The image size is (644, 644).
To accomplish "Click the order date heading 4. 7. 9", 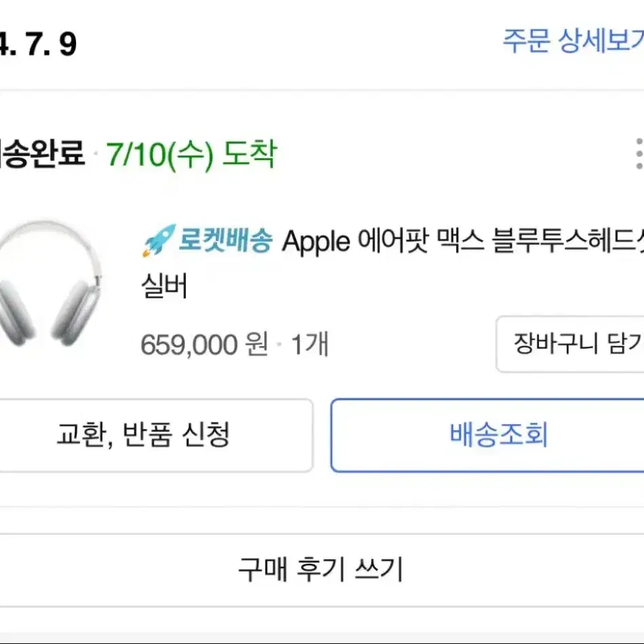I will point(38,44).
